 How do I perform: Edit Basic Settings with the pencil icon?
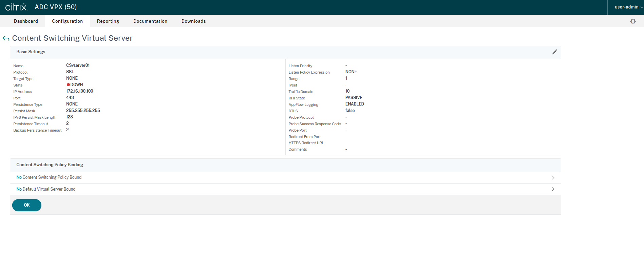(x=554, y=52)
